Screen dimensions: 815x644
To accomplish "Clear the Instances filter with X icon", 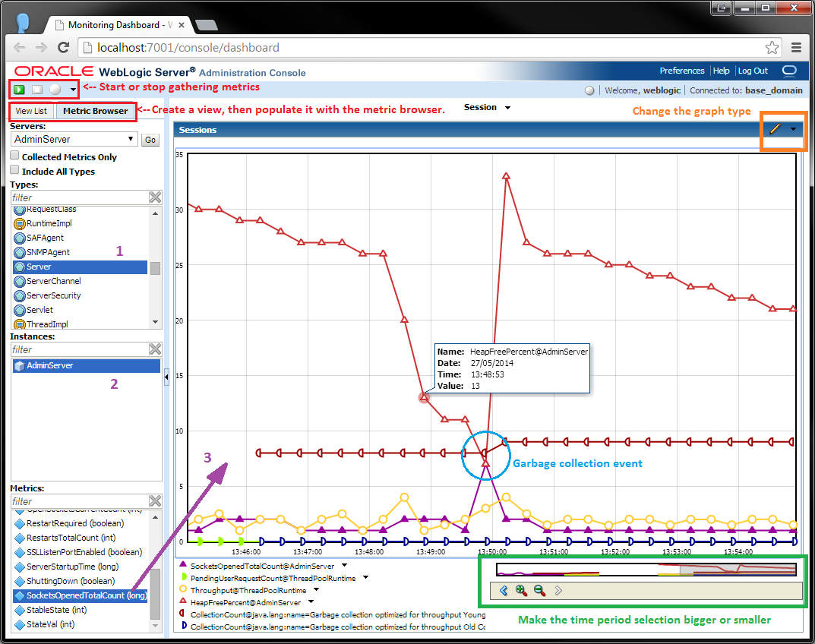I will [x=155, y=349].
